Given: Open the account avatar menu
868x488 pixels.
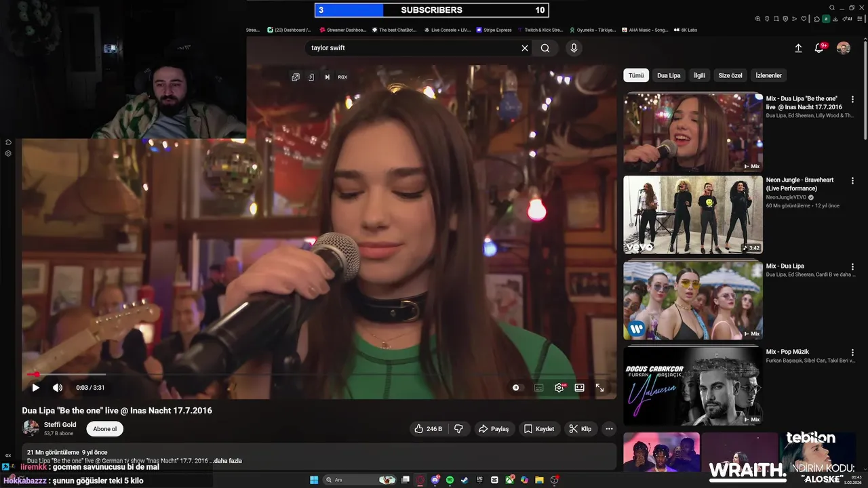Looking at the screenshot, I should 844,48.
